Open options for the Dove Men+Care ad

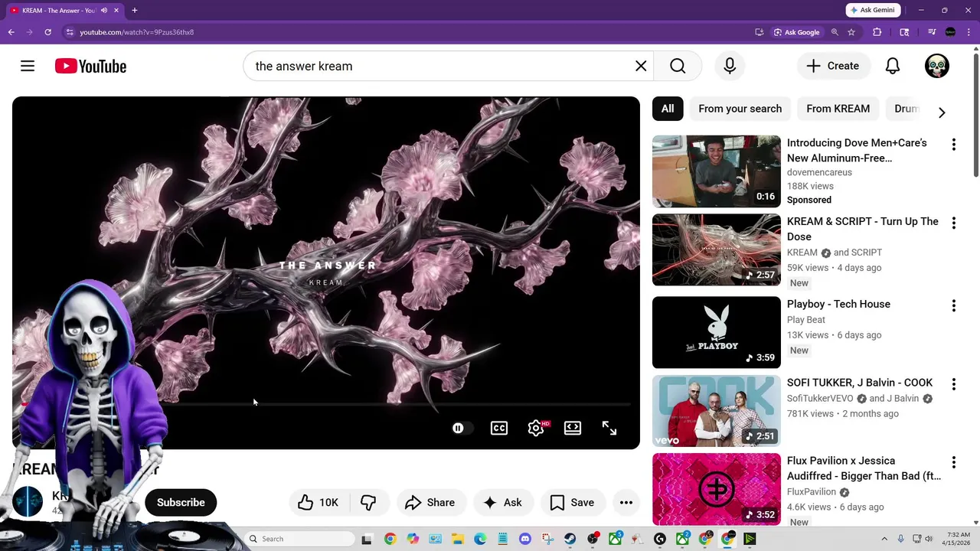coord(954,145)
